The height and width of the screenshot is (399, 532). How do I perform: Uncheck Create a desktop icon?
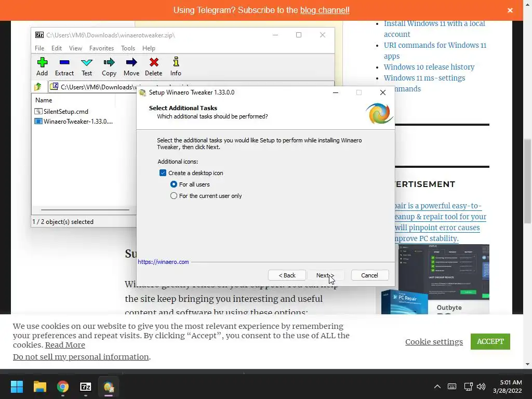click(x=163, y=173)
